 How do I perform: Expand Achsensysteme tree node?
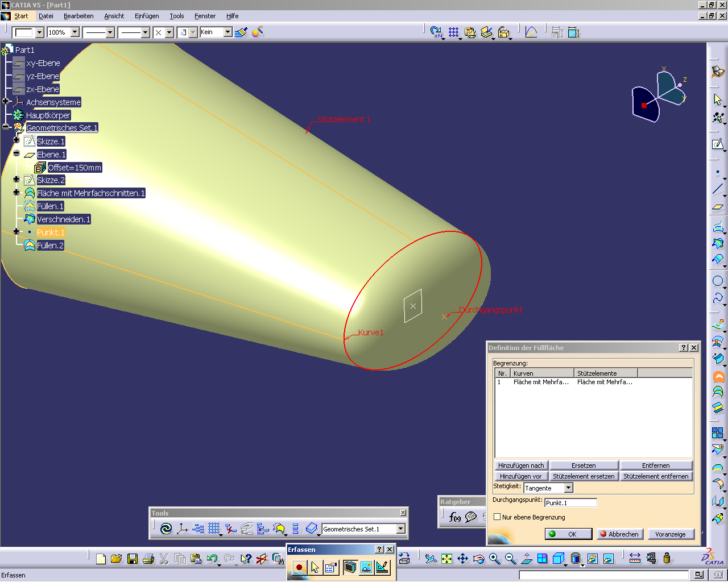[6, 101]
